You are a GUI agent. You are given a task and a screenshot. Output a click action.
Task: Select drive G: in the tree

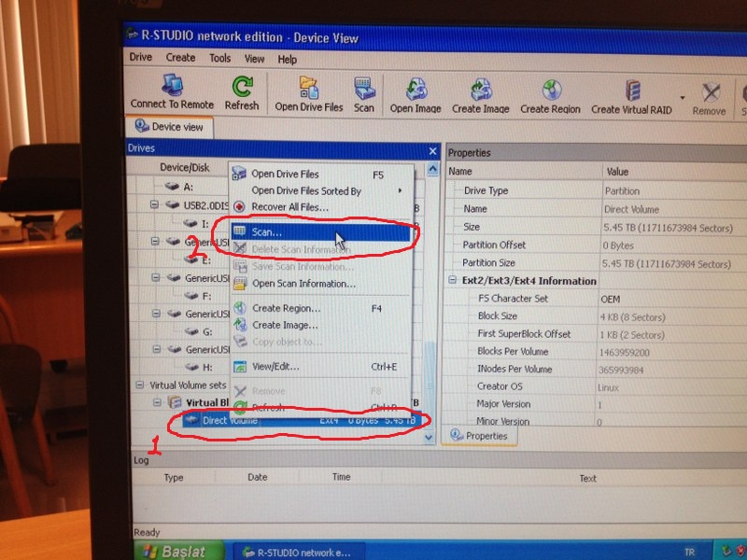coord(198,331)
